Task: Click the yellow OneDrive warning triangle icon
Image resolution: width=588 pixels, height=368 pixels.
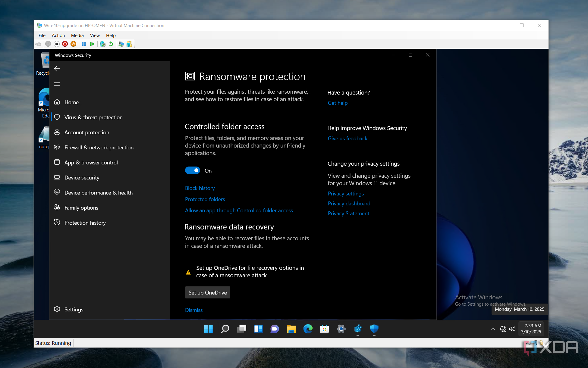Action: pos(188,272)
